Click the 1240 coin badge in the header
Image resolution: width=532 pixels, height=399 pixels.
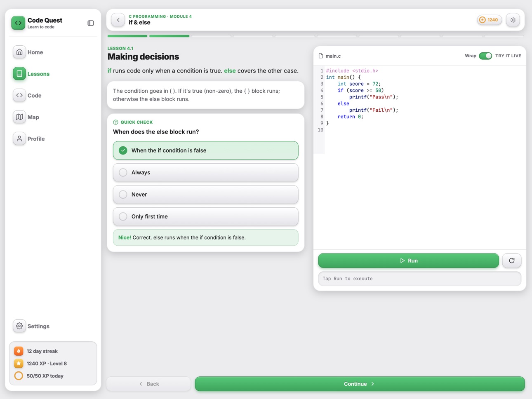[x=490, y=20]
